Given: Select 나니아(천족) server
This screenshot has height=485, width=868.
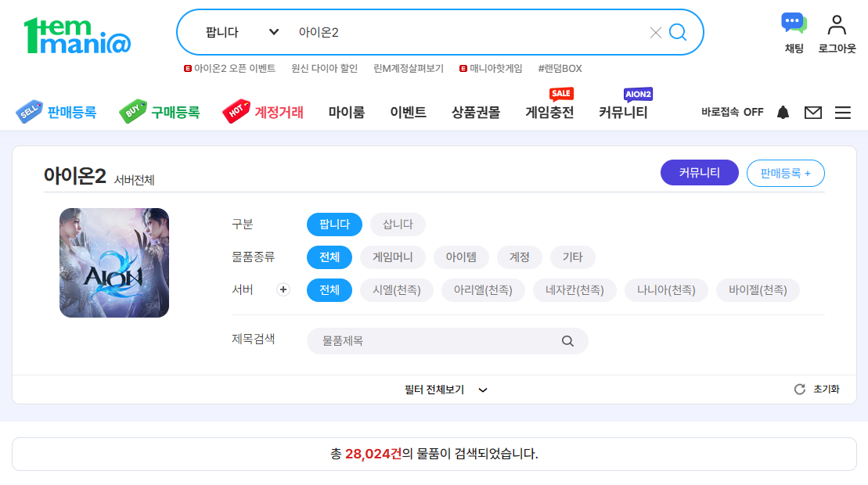Looking at the screenshot, I should [x=666, y=289].
